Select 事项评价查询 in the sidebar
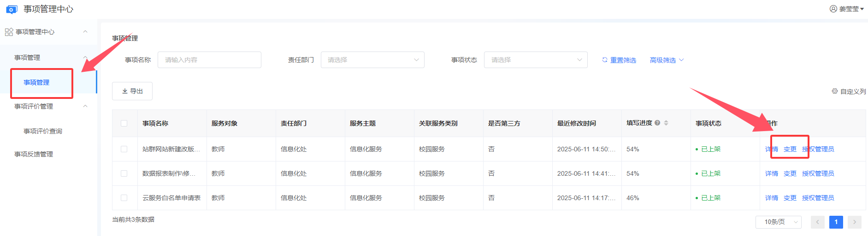The height and width of the screenshot is (236, 868). coord(43,131)
